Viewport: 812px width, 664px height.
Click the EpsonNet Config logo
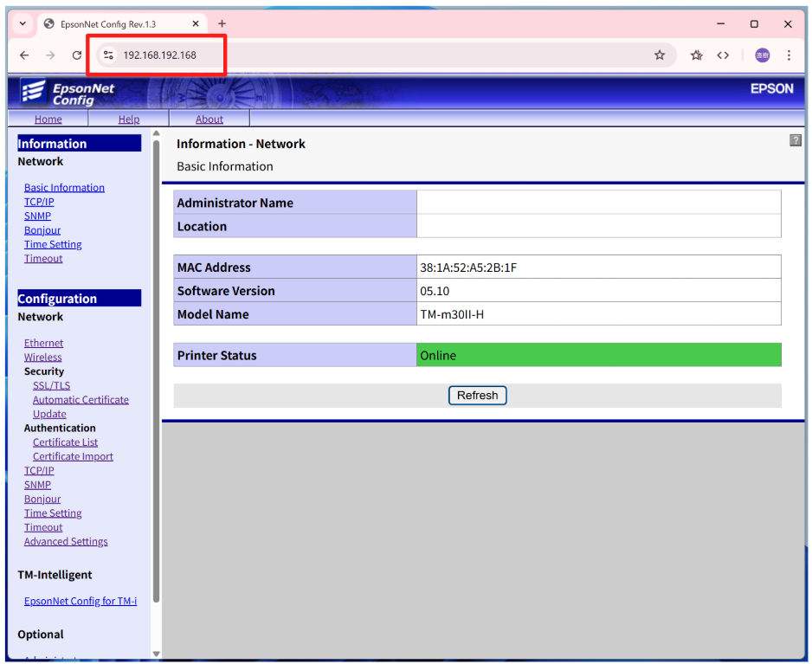click(x=68, y=93)
